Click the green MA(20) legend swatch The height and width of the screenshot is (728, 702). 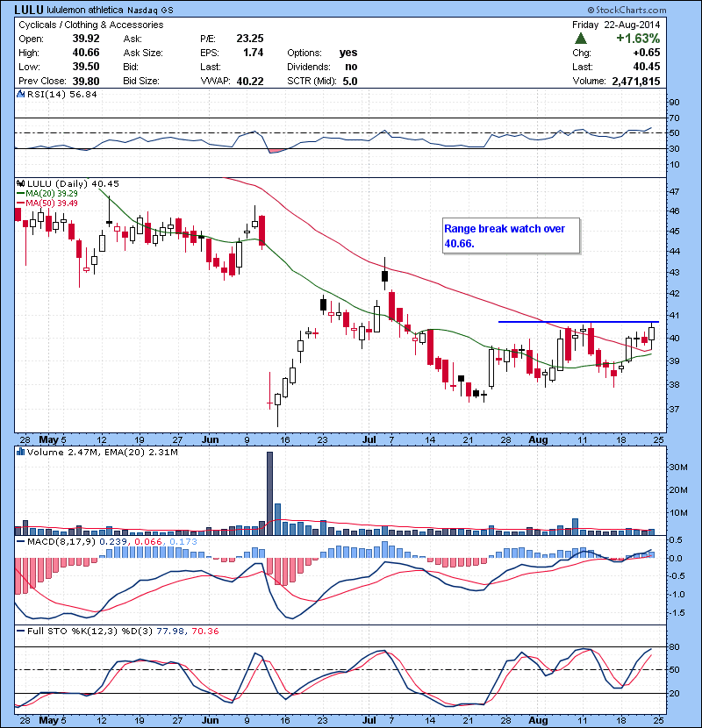pyautogui.click(x=20, y=194)
